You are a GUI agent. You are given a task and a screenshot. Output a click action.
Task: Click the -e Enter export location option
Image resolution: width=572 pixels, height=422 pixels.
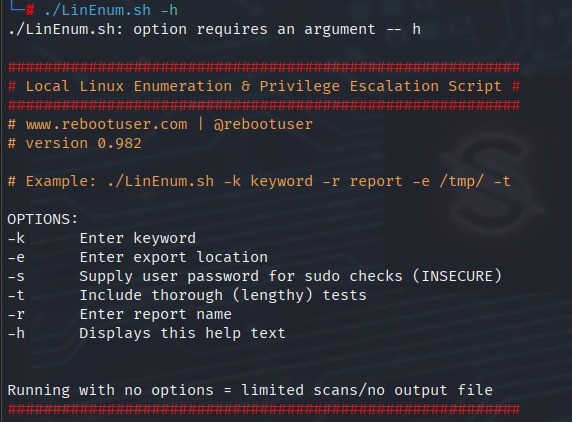pyautogui.click(x=138, y=257)
